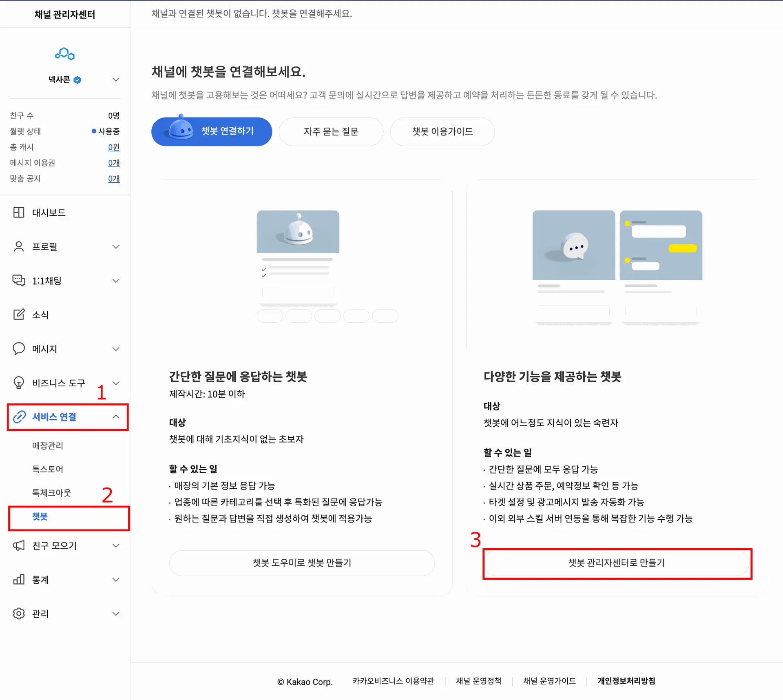This screenshot has height=700, width=783.
Task: Click the 자주 묻는 질문 button
Action: [x=331, y=131]
